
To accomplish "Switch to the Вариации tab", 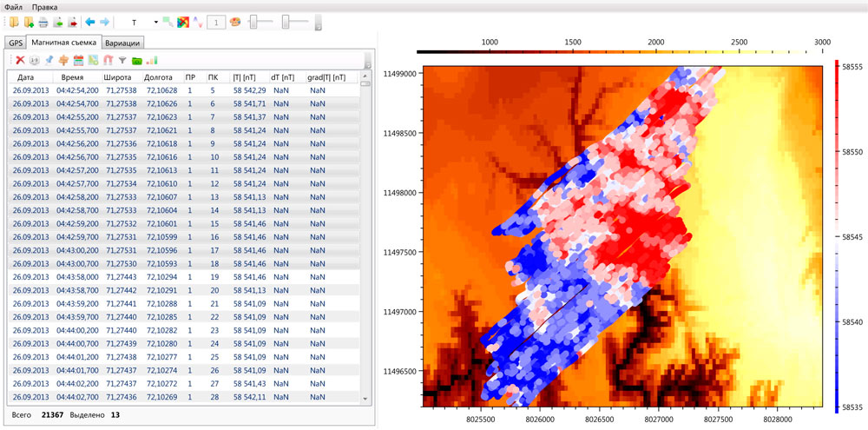I will point(122,43).
